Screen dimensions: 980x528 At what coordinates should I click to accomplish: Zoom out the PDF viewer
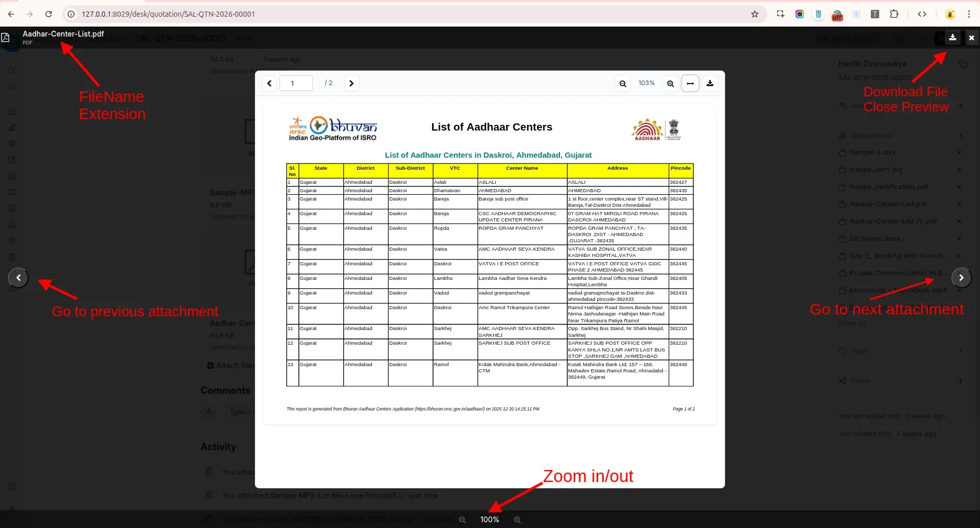(x=623, y=84)
